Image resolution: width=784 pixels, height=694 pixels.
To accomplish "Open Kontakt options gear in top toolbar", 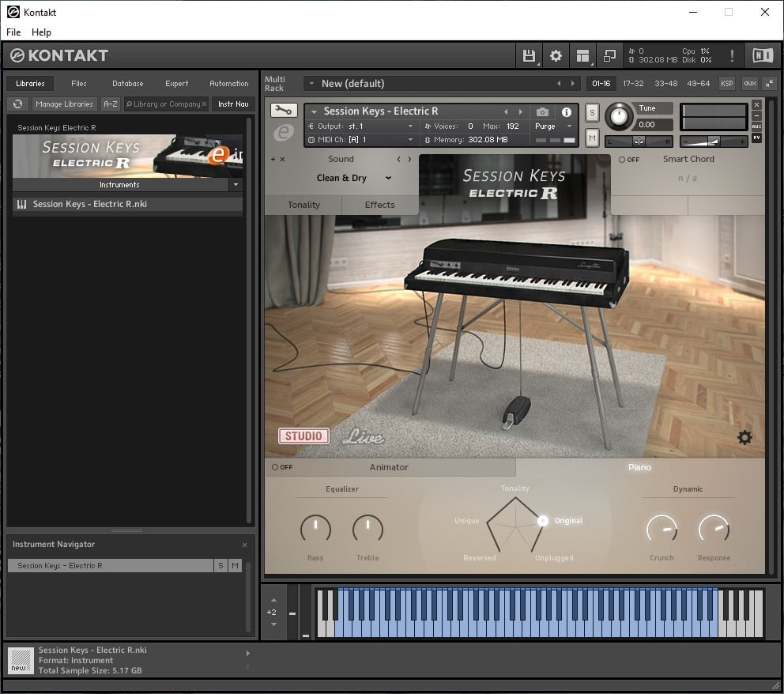I will coord(556,55).
